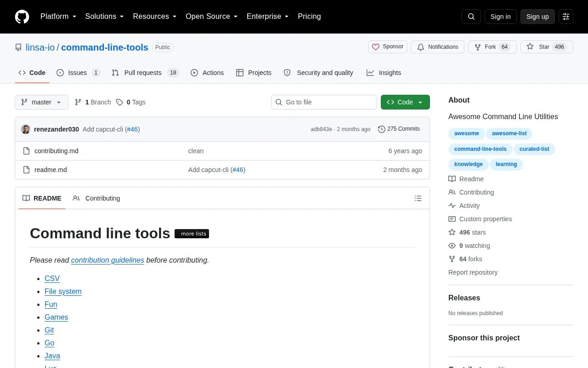
Task: Click the contributing.md file icon
Action: (26, 151)
